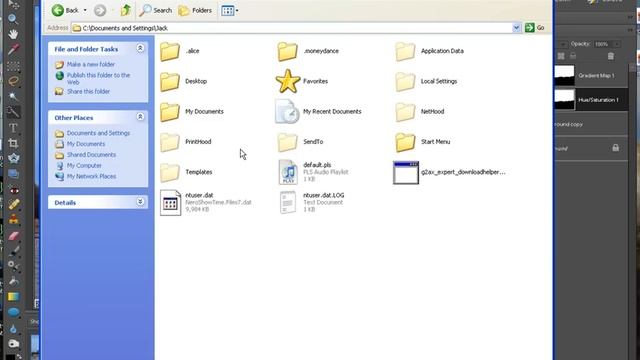Go to My Computer link
Image resolution: width=640 pixels, height=360 pixels.
[x=84, y=165]
